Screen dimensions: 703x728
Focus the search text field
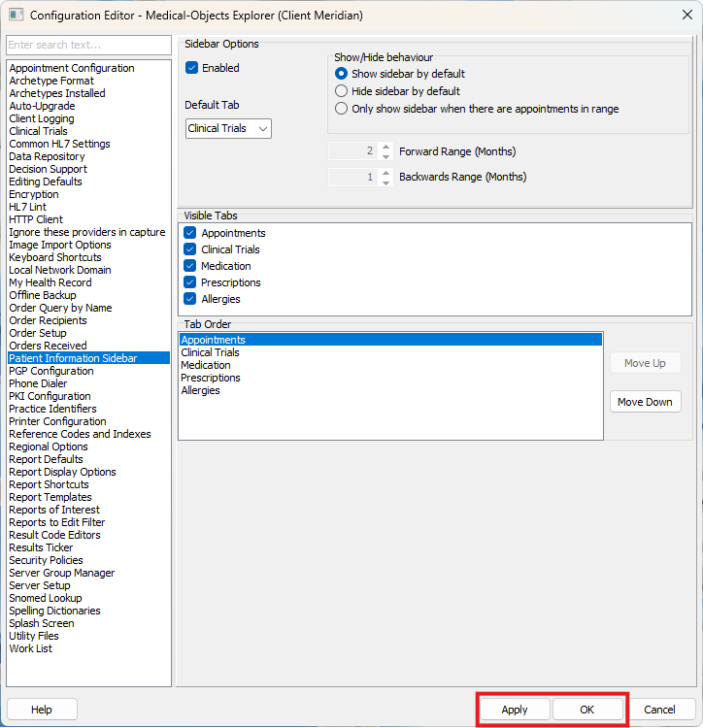pos(88,46)
